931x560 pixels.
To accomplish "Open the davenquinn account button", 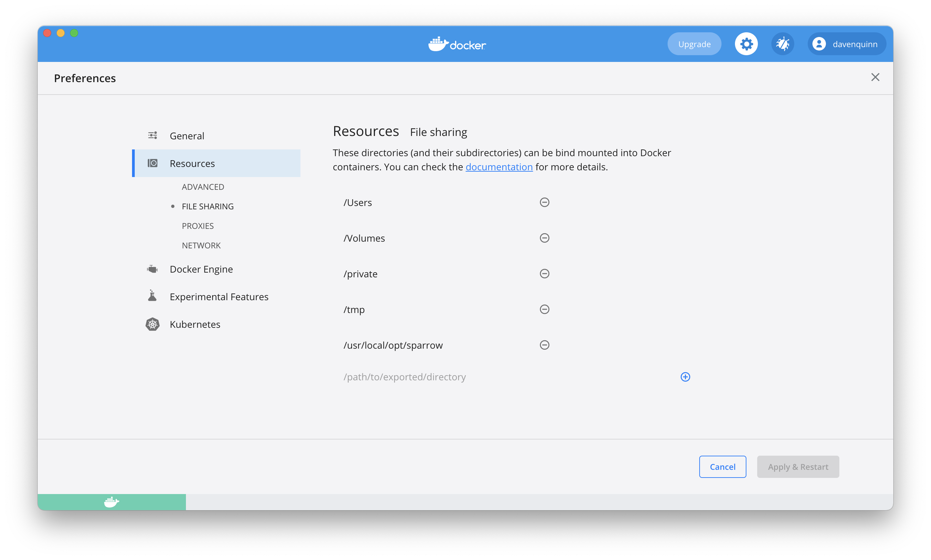I will tap(846, 44).
